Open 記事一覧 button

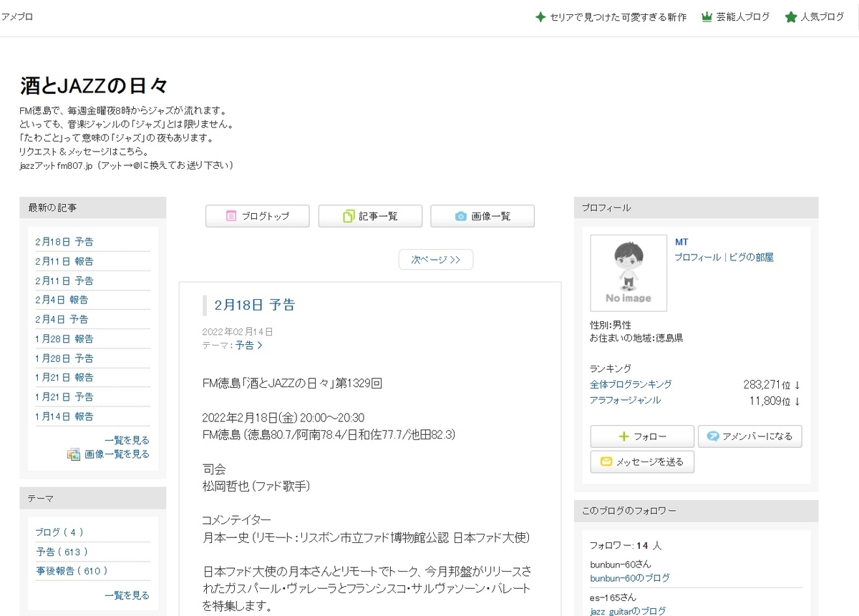click(370, 216)
